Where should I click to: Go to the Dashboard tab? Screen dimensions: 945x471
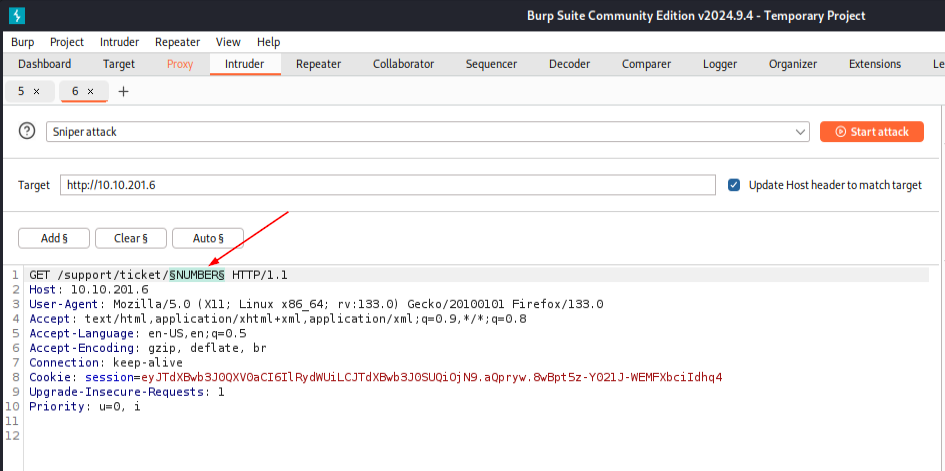coord(44,64)
